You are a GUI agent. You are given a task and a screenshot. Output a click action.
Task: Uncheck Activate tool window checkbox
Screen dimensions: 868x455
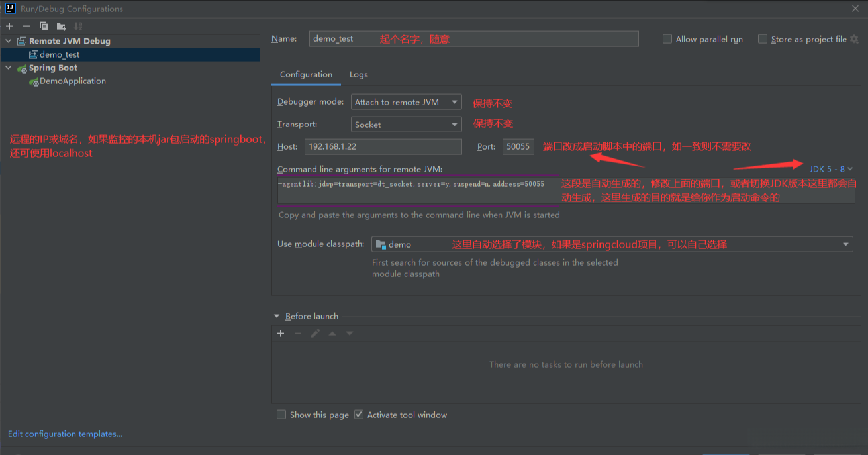click(x=359, y=415)
